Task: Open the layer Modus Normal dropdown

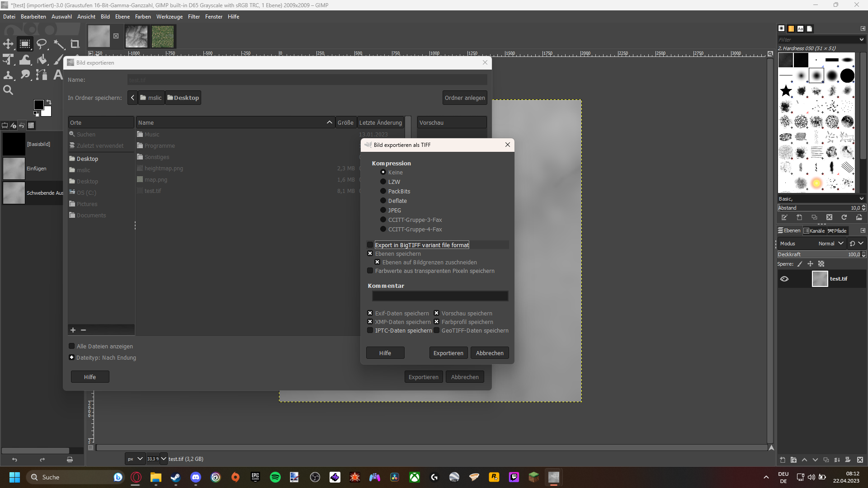Action: pos(831,243)
